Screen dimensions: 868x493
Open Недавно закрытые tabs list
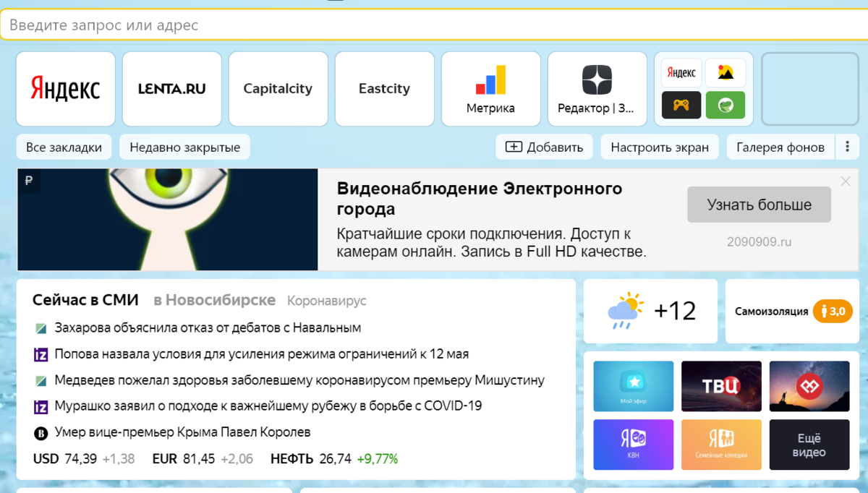[184, 147]
